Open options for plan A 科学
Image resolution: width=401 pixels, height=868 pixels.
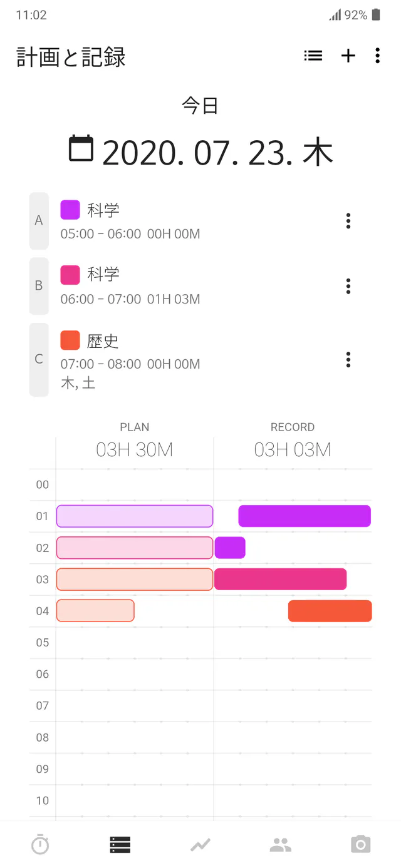point(348,221)
